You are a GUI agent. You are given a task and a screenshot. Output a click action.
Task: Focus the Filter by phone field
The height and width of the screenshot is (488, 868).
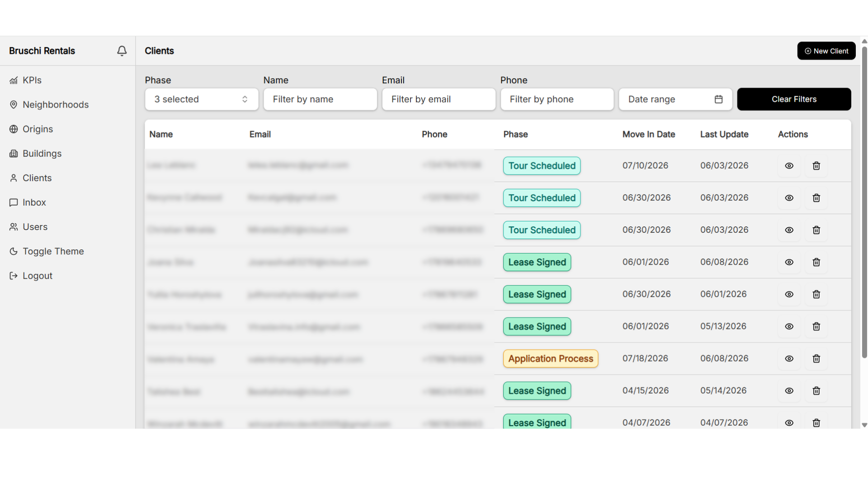tap(557, 99)
